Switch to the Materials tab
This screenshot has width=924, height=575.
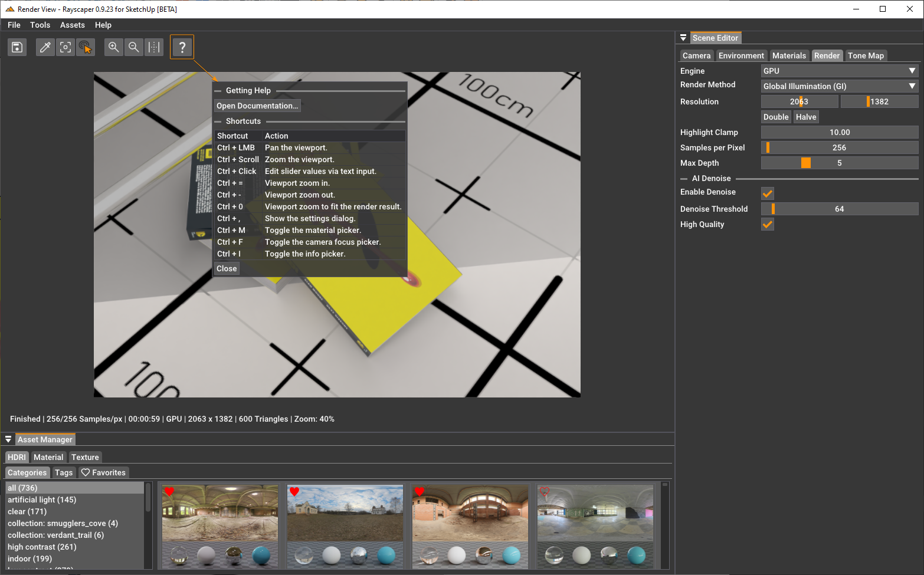(x=789, y=55)
